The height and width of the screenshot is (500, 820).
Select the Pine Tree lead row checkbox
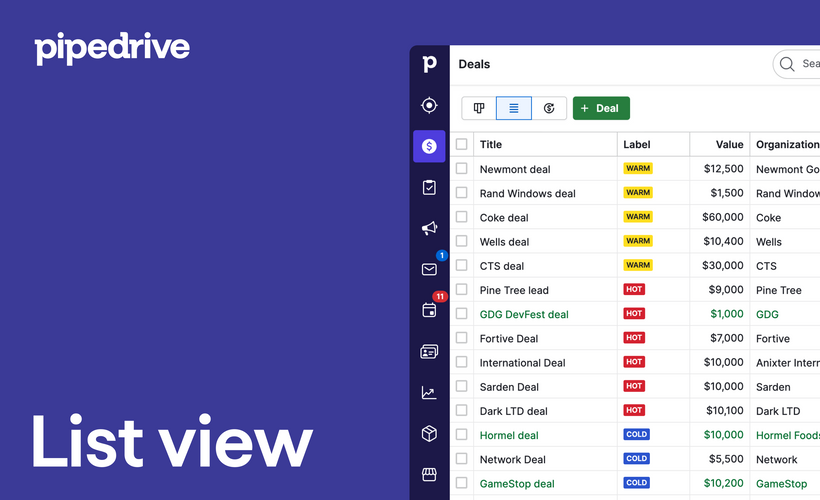pos(462,290)
